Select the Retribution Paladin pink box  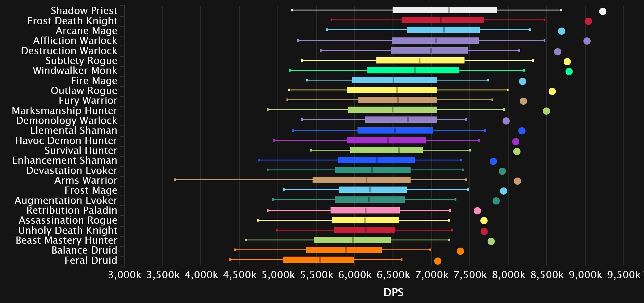click(x=365, y=210)
